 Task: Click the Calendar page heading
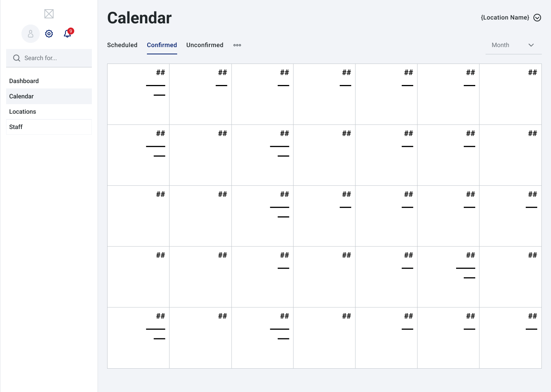[x=139, y=18]
